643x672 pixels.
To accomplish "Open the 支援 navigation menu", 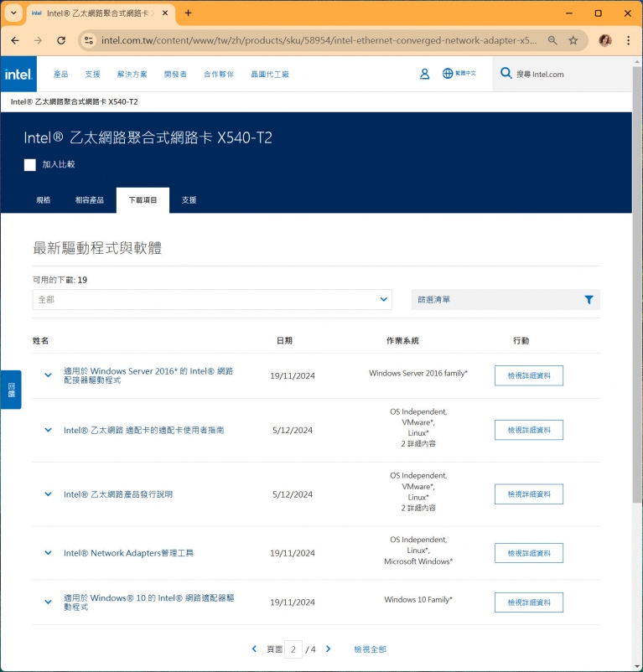I will click(92, 74).
